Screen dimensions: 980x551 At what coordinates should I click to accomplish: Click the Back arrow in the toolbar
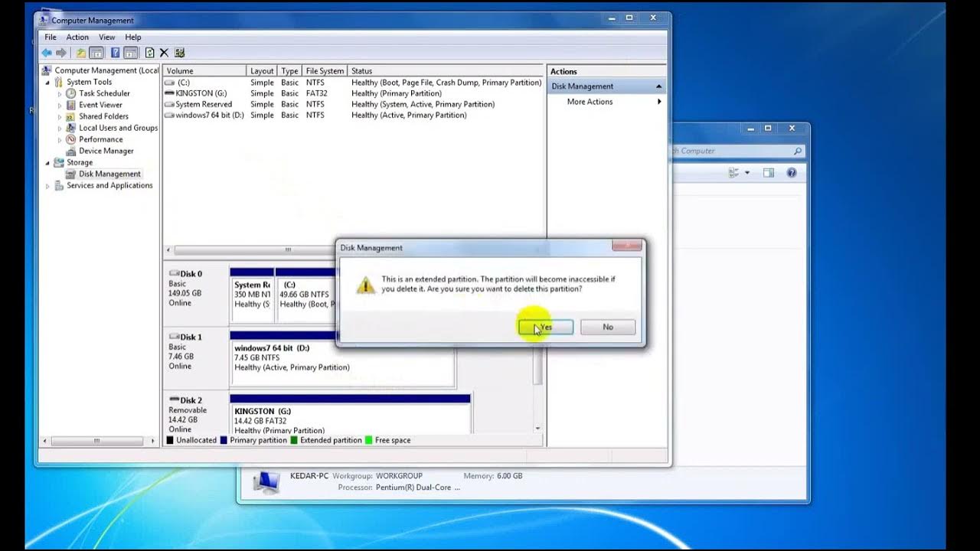47,53
